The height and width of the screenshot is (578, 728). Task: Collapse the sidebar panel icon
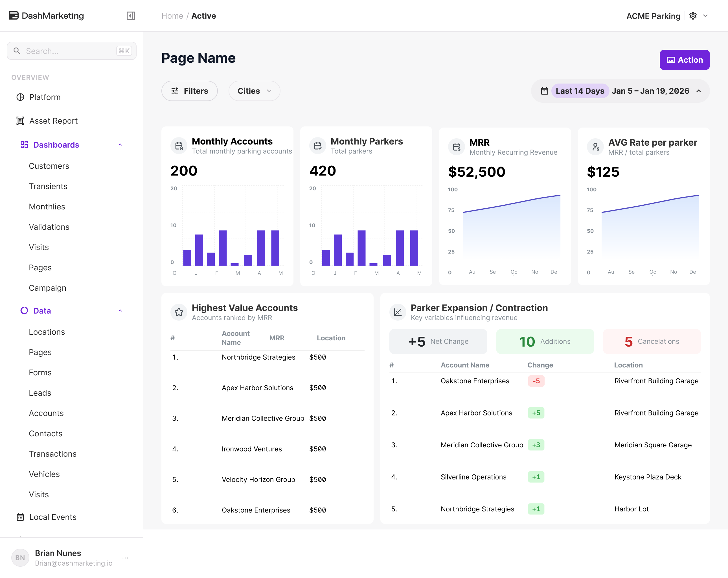(x=131, y=16)
